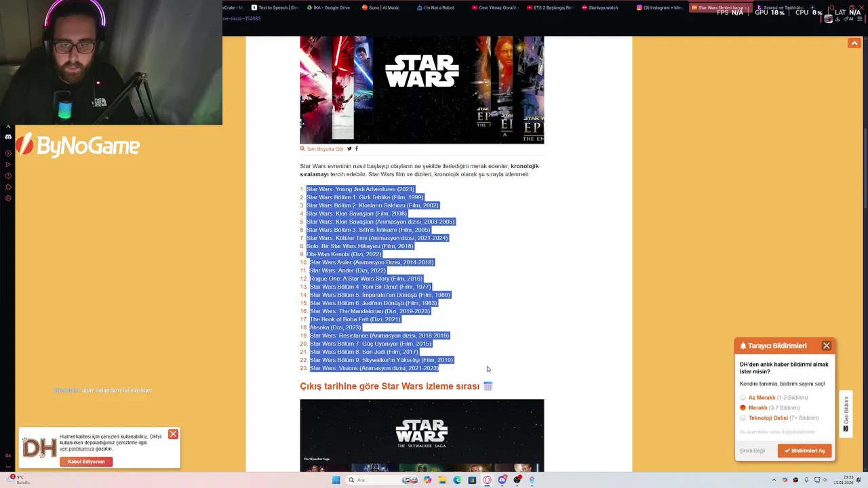Image resolution: width=868 pixels, height=488 pixels.
Task: Switch to 'Text to Speech' browser tab
Action: pyautogui.click(x=275, y=7)
